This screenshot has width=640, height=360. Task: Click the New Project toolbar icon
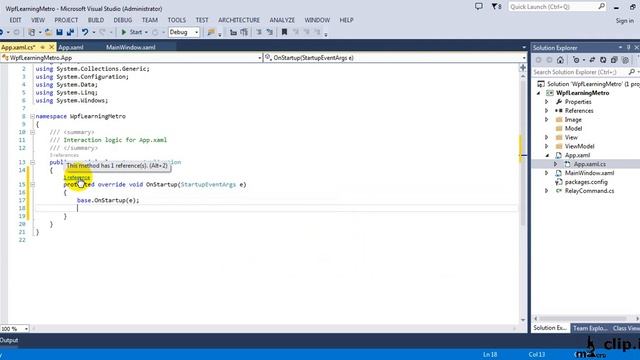31,32
